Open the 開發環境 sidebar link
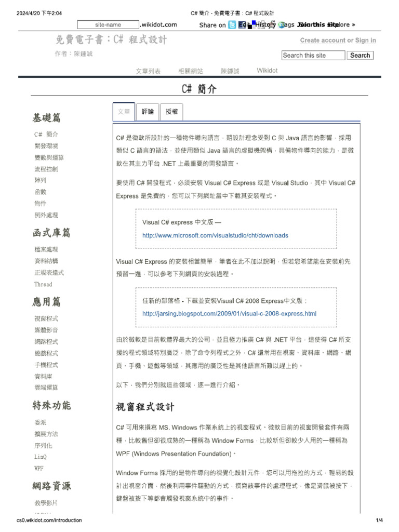 pos(46,146)
